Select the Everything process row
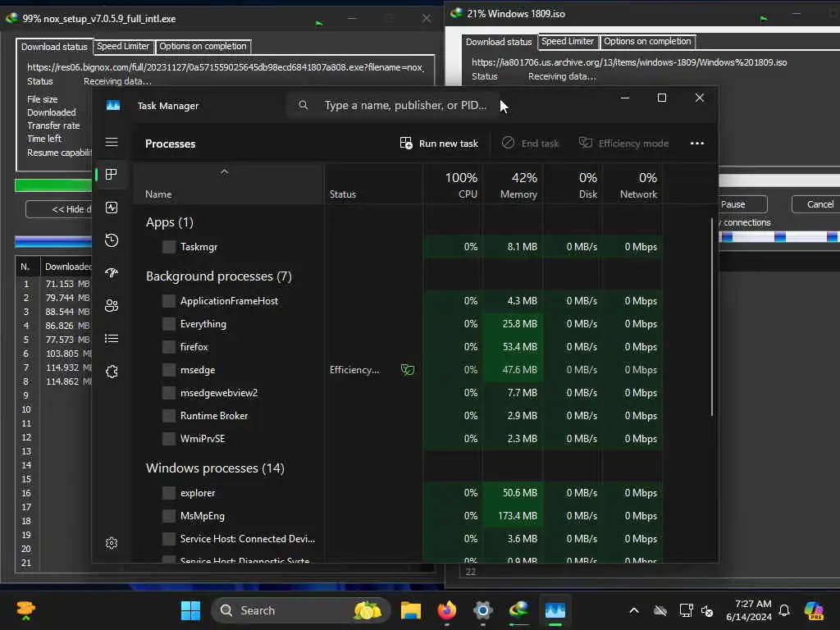The width and height of the screenshot is (840, 630). coord(398,324)
